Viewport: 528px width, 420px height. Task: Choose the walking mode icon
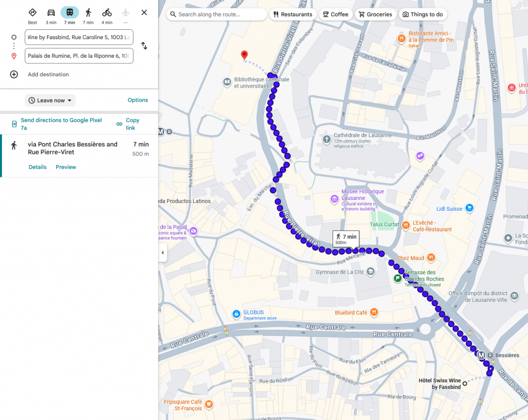click(88, 13)
